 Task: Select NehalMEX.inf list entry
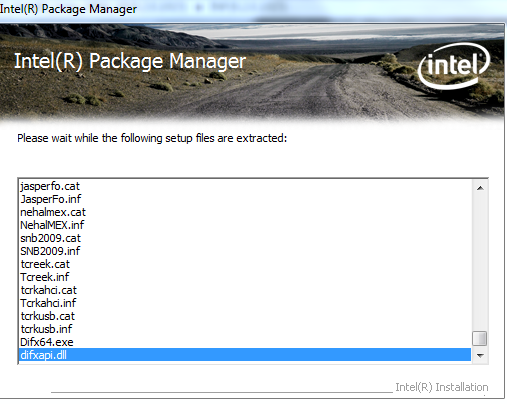(x=245, y=225)
